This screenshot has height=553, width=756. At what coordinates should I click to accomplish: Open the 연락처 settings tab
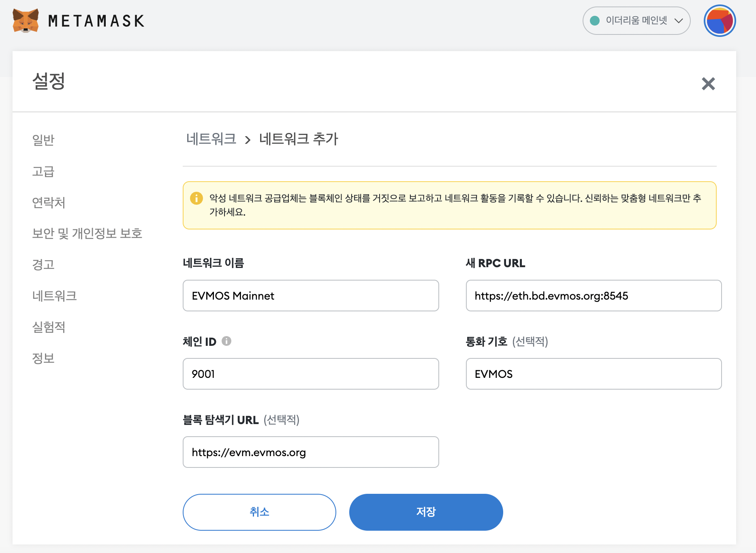[x=49, y=202]
